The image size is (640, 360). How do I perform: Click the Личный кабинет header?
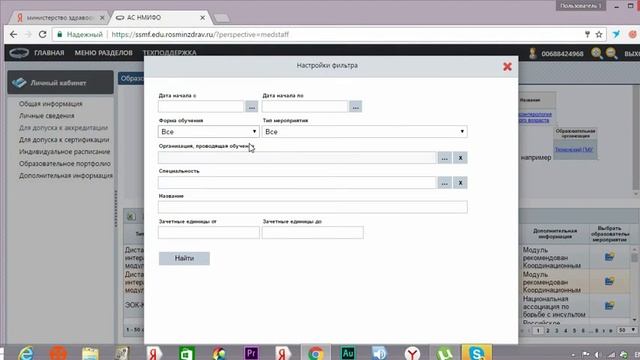tap(60, 82)
